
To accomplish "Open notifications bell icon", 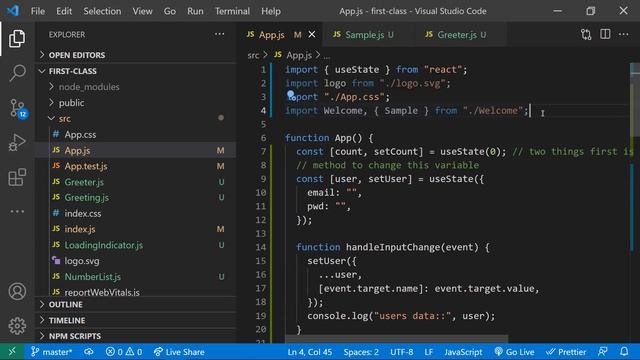I will [x=624, y=352].
